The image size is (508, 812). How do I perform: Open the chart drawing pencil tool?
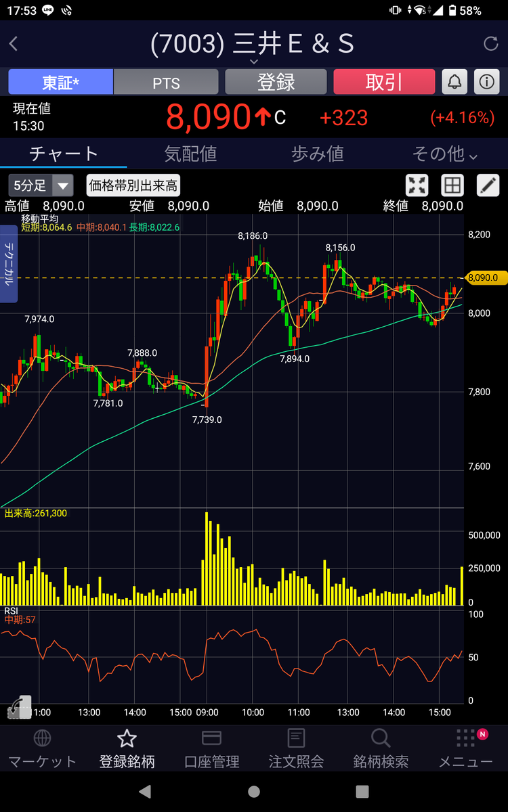pyautogui.click(x=488, y=185)
